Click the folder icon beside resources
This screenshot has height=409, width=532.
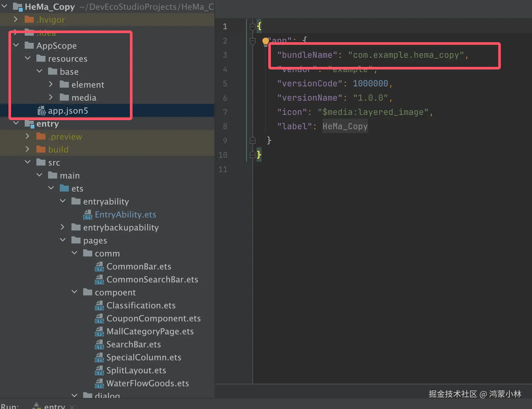pos(41,58)
